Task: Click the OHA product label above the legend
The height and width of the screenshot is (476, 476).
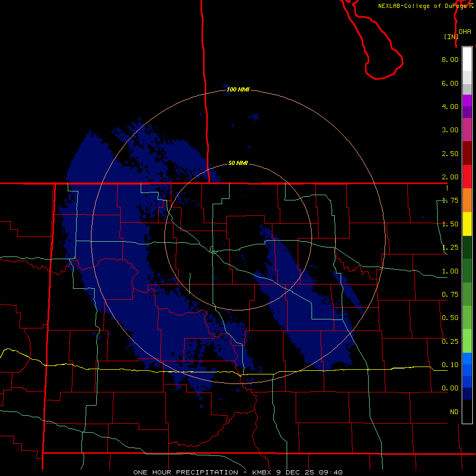Action: pyautogui.click(x=465, y=32)
